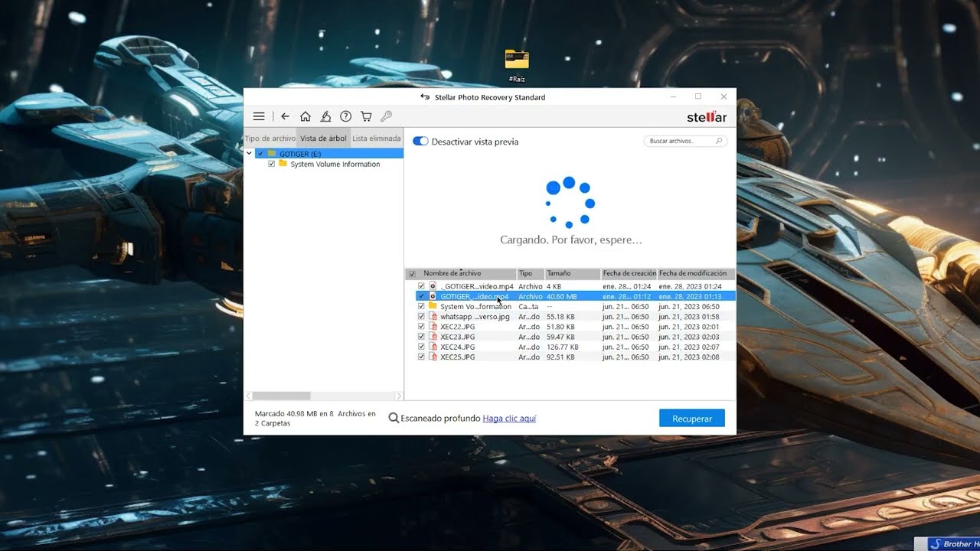Click the 4 KB size cell

[x=554, y=286]
